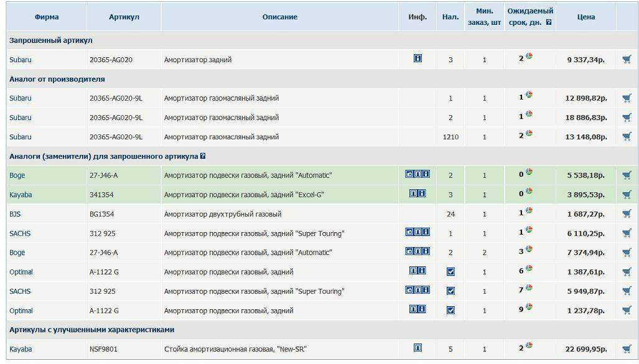
Task: Click cart icon for Kayaba NSF9801 strut
Action: (x=627, y=349)
